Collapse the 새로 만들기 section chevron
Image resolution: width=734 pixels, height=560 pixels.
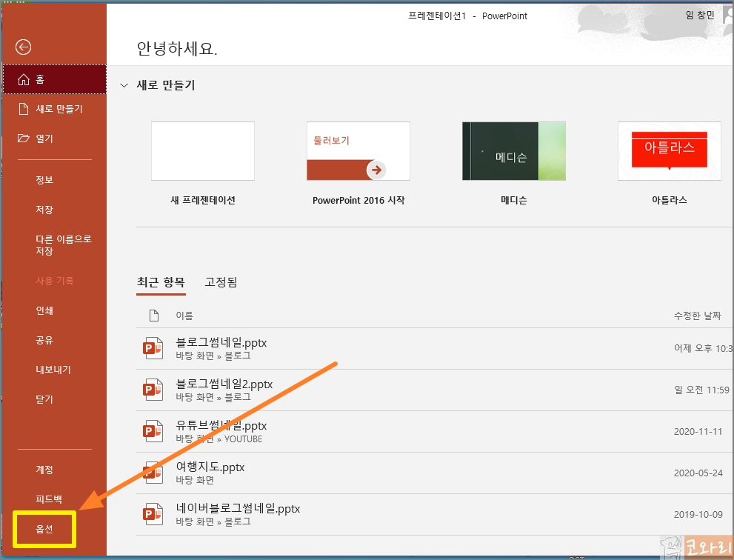point(124,85)
